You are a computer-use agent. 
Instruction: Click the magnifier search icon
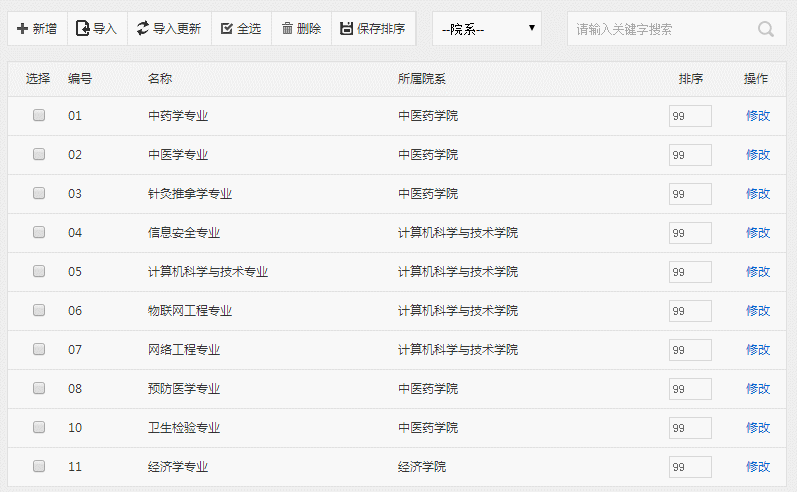(766, 29)
